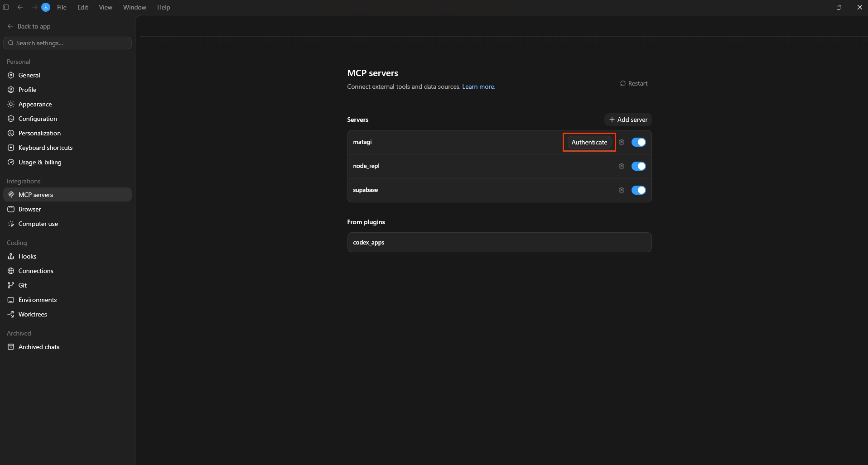Open the Git settings label
868x465 pixels.
pyautogui.click(x=23, y=285)
